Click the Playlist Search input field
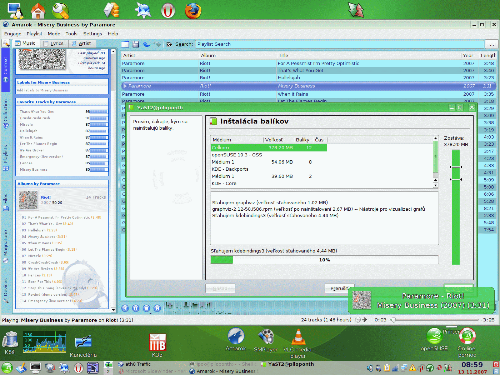This screenshot has height=375, width=500. (339, 44)
